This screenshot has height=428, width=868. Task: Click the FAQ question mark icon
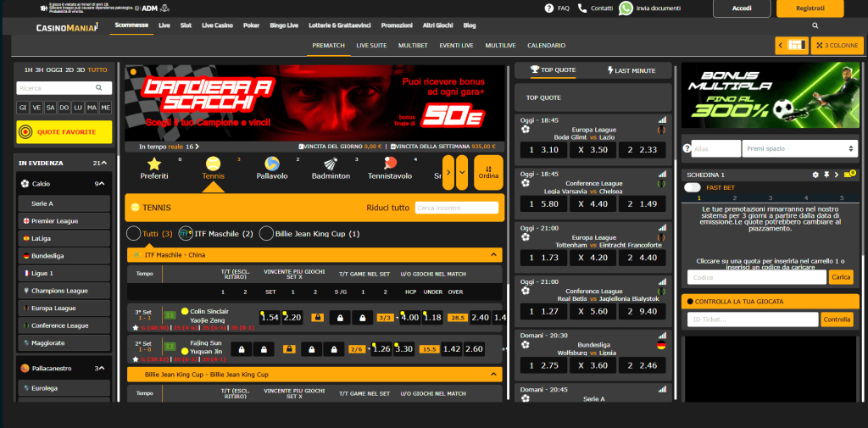[549, 8]
